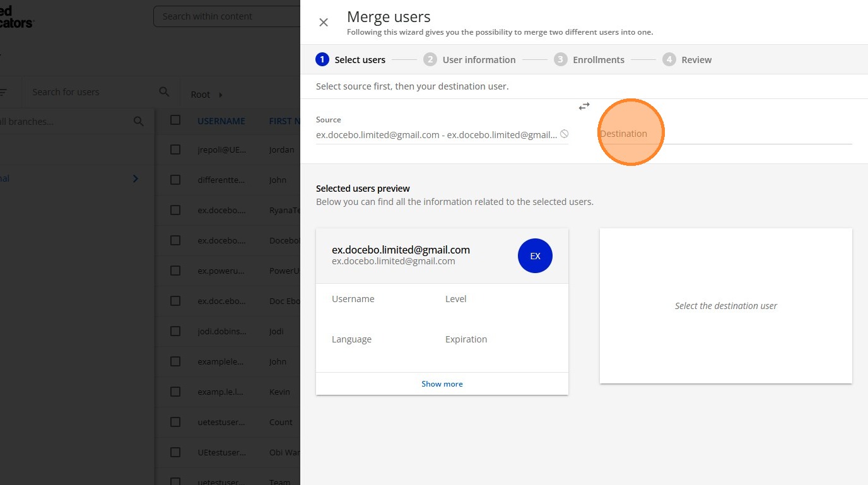Check the row with first name Obi Wan
Image resolution: width=868 pixels, height=485 pixels.
click(x=175, y=452)
